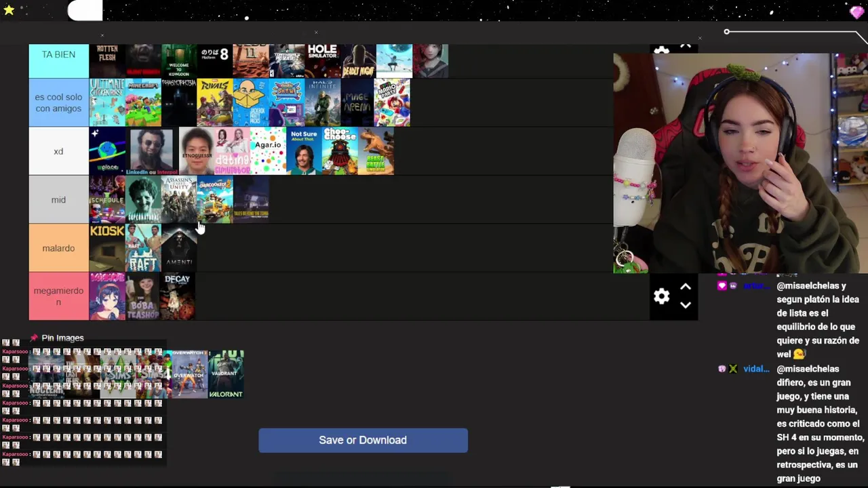Viewport: 868px width, 488px height.
Task: Click the Etnoguessr face image
Action: coord(197,151)
